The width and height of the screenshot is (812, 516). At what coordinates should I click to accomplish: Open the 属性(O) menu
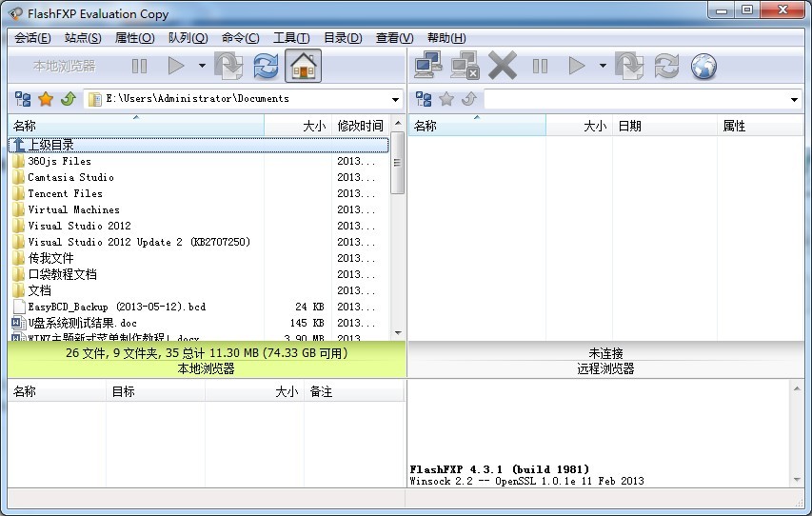pos(134,38)
